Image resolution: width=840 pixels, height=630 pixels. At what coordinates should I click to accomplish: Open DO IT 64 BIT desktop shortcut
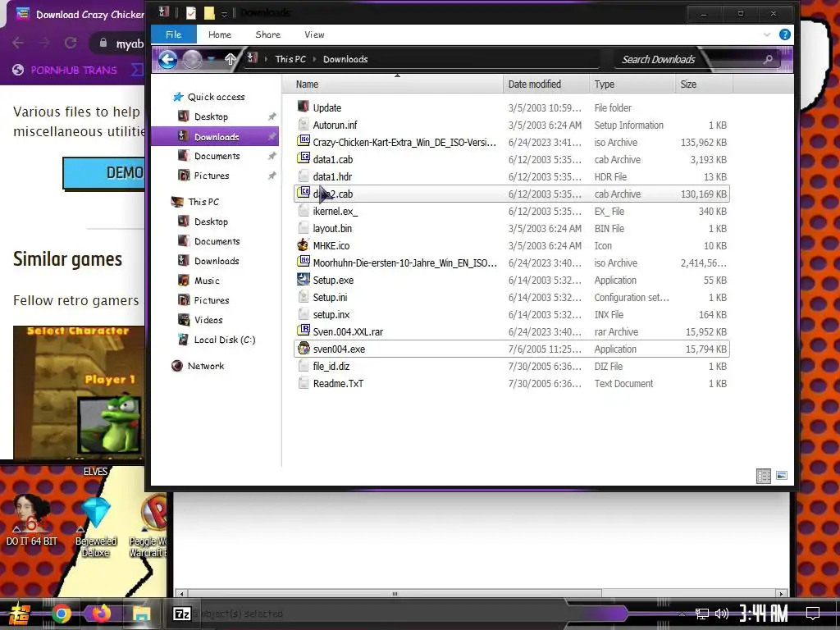[32, 520]
